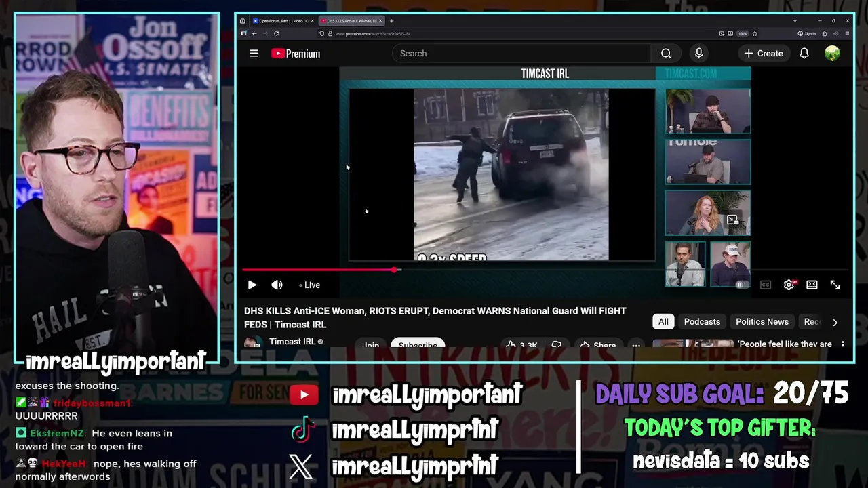Jump to live with the Live indicator
868x488 pixels.
(x=310, y=285)
